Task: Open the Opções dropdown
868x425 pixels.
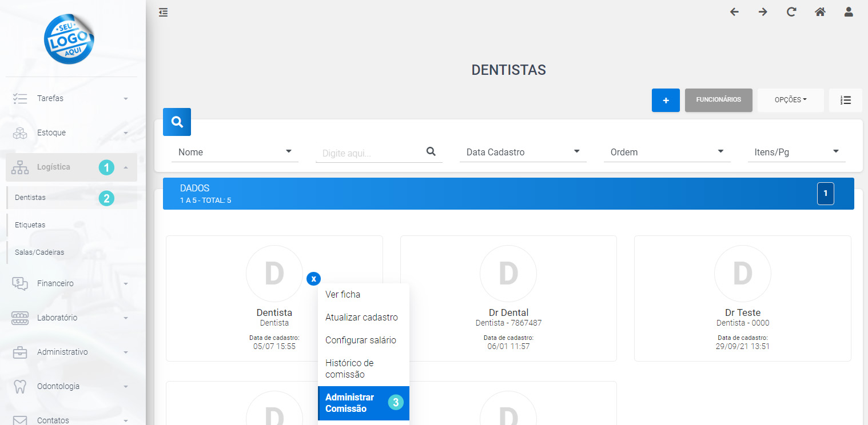Action: point(791,100)
